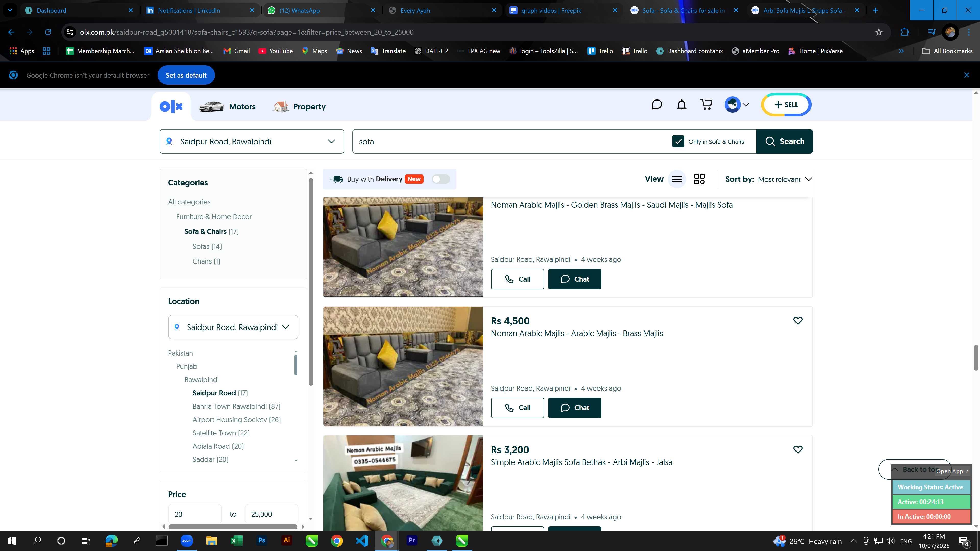Image resolution: width=980 pixels, height=551 pixels.
Task: Open Chrome extensions puzzle icon
Action: (905, 32)
